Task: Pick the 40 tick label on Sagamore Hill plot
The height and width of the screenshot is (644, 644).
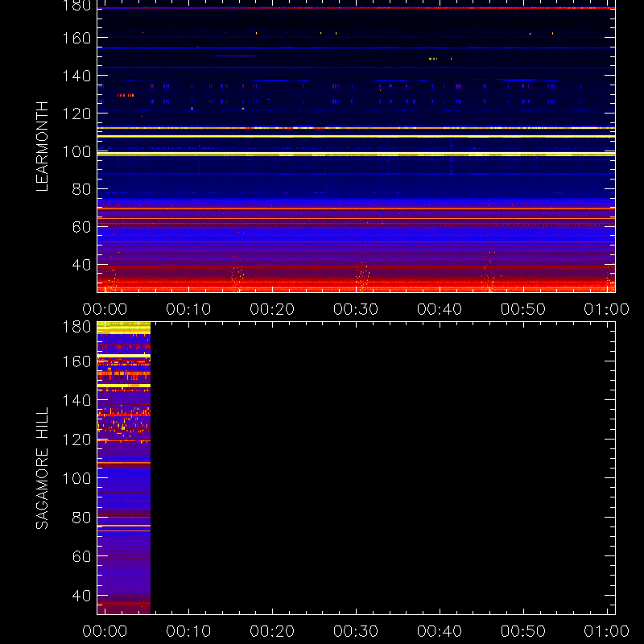Action: 81,595
